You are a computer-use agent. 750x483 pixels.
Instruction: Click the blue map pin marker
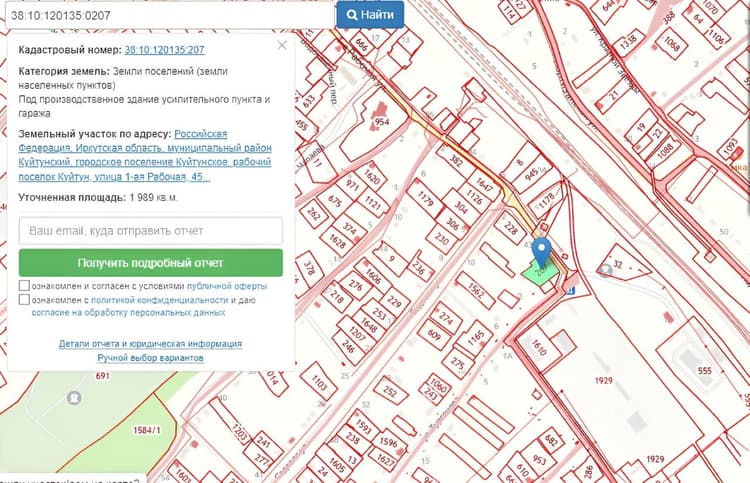[541, 252]
